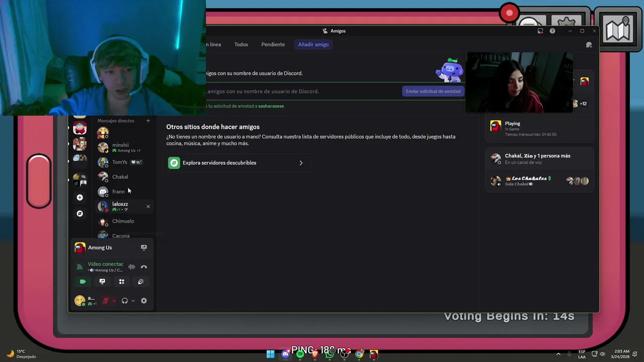Open the Activities launcher icon
The image size is (644, 362).
121,282
